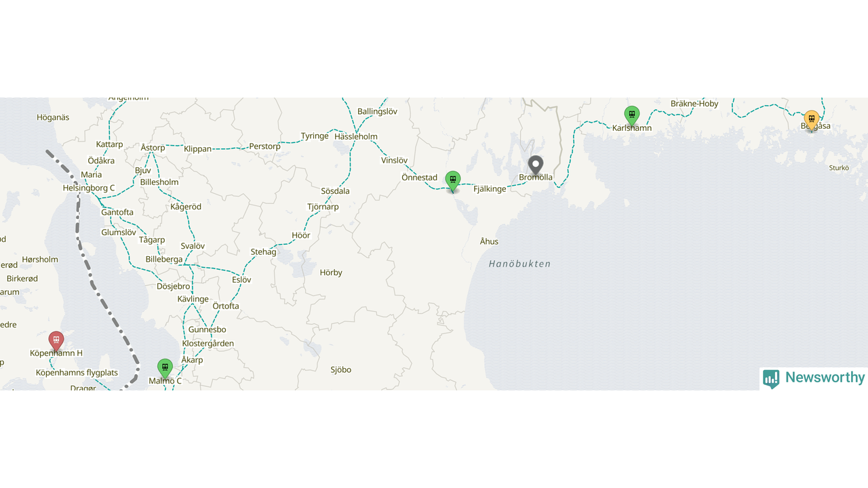The width and height of the screenshot is (868, 488).
Task: Click the Köpenhamns flygplats label
Action: click(x=77, y=373)
